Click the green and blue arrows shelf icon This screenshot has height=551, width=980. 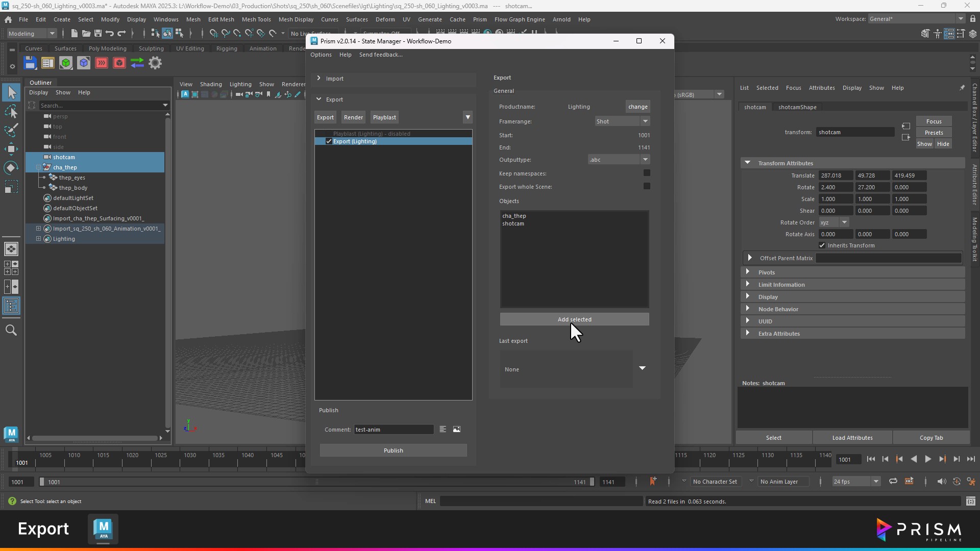click(137, 63)
